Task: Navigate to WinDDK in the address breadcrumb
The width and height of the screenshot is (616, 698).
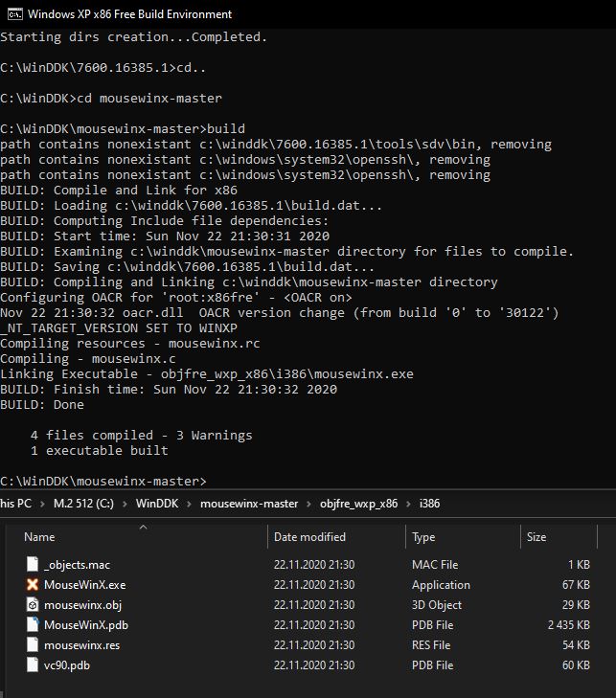Action: click(157, 504)
